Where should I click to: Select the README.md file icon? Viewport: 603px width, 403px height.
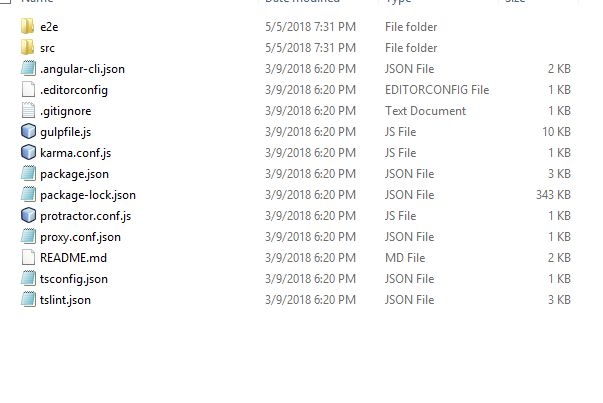[x=28, y=257]
